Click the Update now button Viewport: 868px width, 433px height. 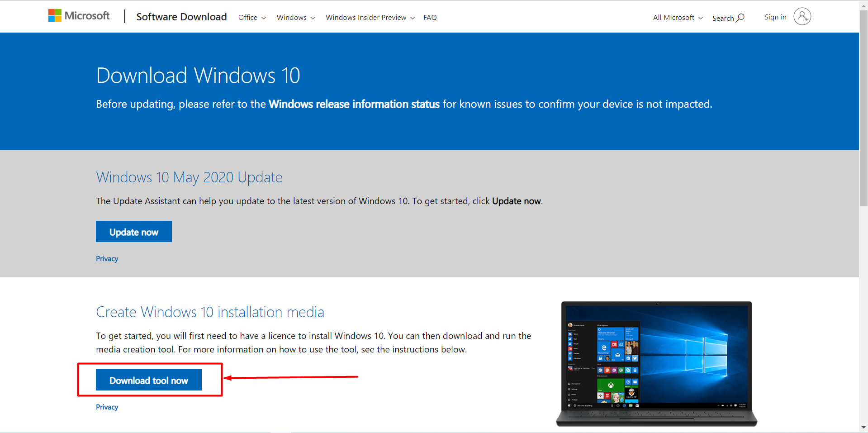(134, 232)
